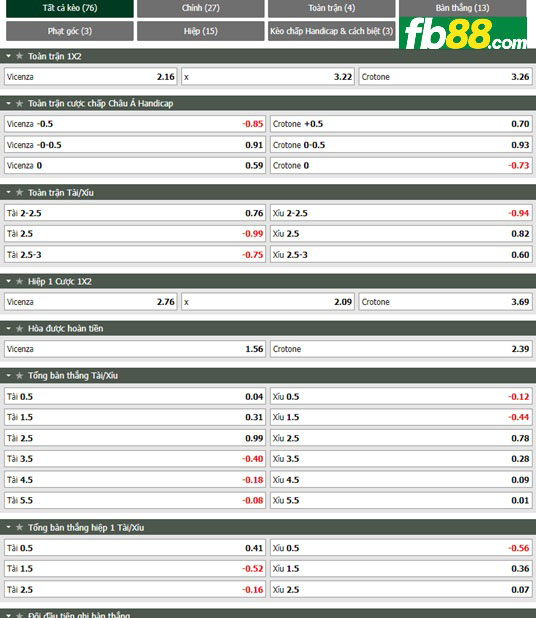The width and height of the screenshot is (536, 618).
Task: Select Xỉu 2.5 at 0.78
Action: [x=401, y=438]
